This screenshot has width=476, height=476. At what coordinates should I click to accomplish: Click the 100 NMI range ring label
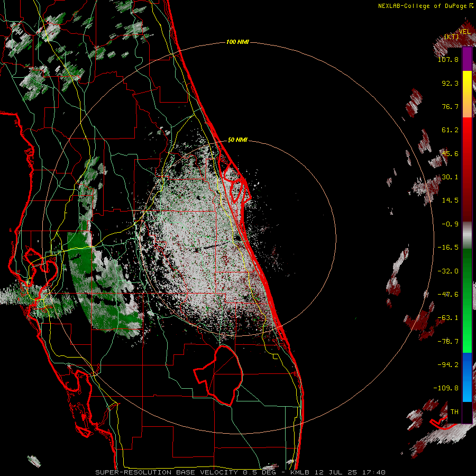(x=237, y=42)
